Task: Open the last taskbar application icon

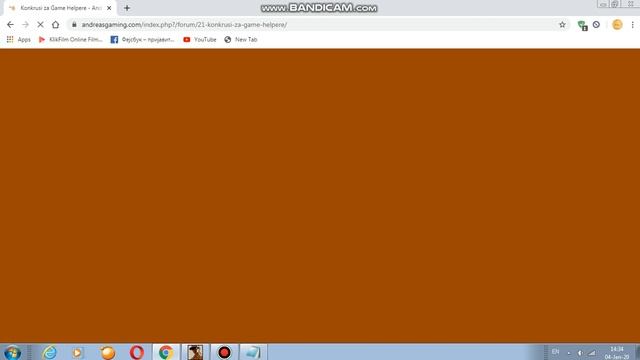Action: pyautogui.click(x=253, y=352)
